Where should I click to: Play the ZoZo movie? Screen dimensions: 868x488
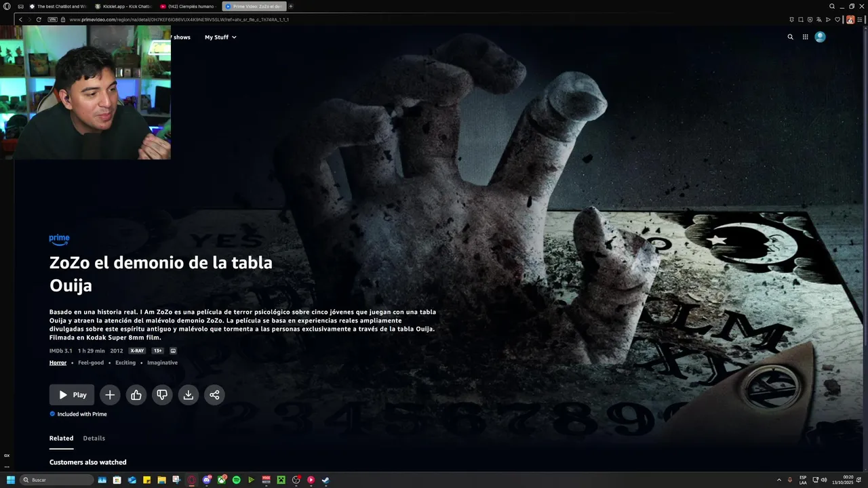[x=72, y=394]
